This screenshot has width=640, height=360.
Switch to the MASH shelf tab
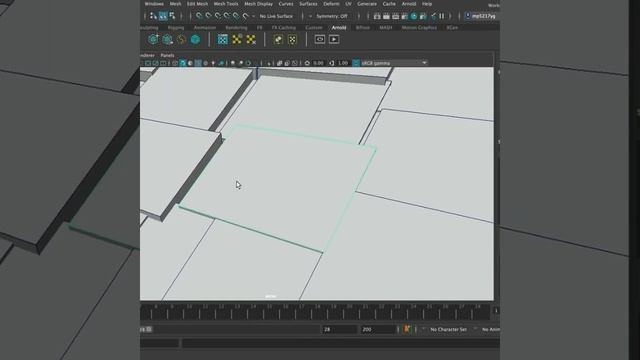[x=385, y=28]
